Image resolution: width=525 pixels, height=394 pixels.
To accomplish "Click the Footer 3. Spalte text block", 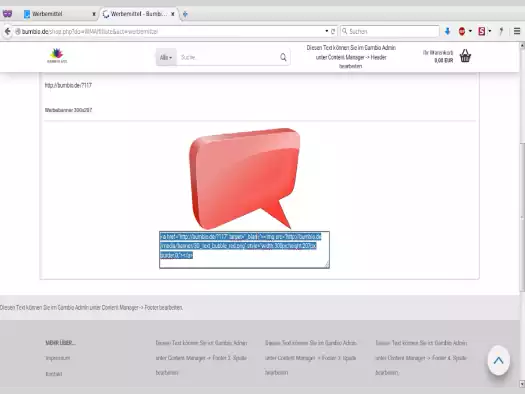I will (x=311, y=358).
